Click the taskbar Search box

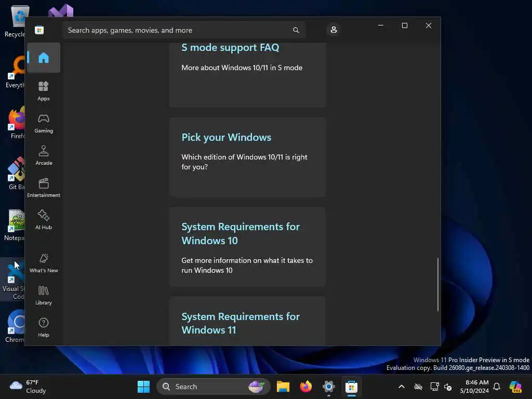(x=213, y=387)
